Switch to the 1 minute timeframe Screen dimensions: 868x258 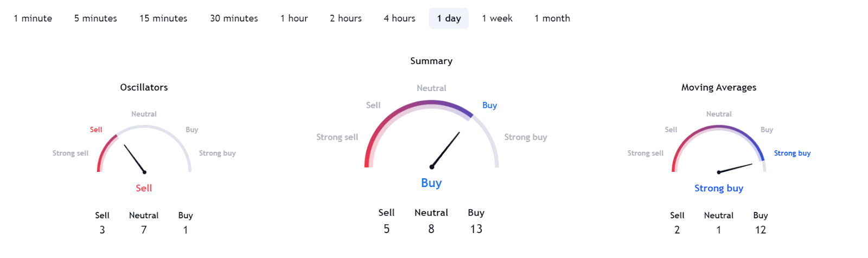click(33, 18)
